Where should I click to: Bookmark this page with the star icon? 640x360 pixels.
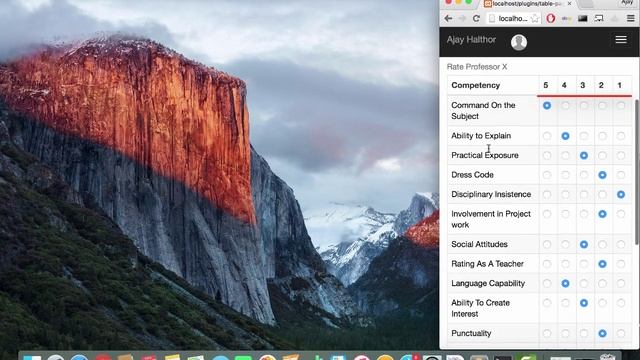pos(535,18)
